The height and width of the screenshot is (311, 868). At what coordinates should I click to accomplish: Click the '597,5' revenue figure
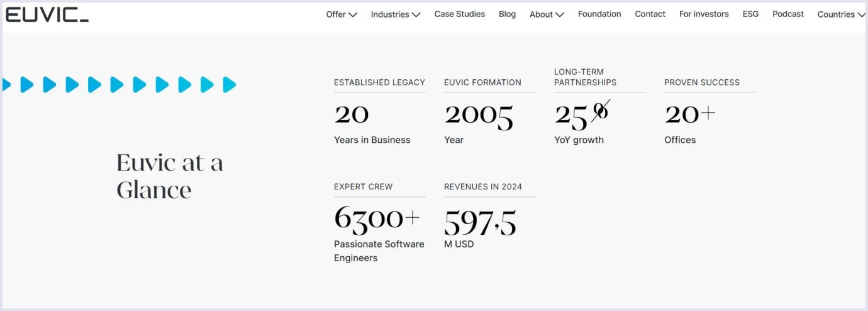click(481, 222)
